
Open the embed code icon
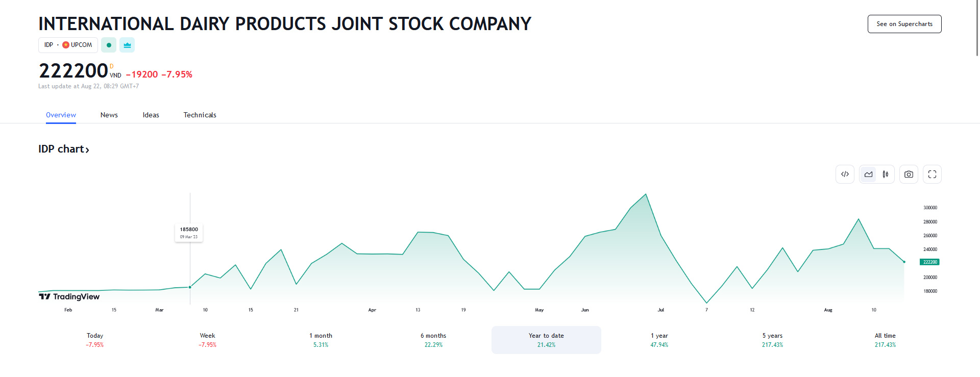click(845, 174)
